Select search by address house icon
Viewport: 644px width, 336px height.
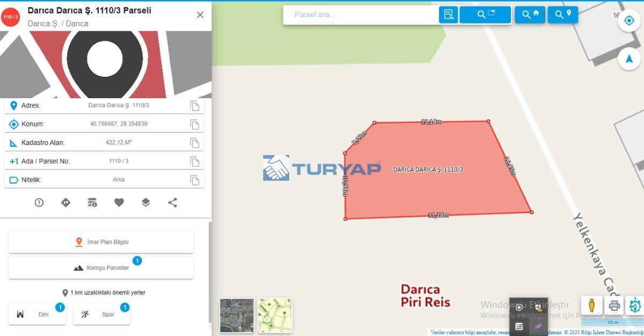pos(530,14)
